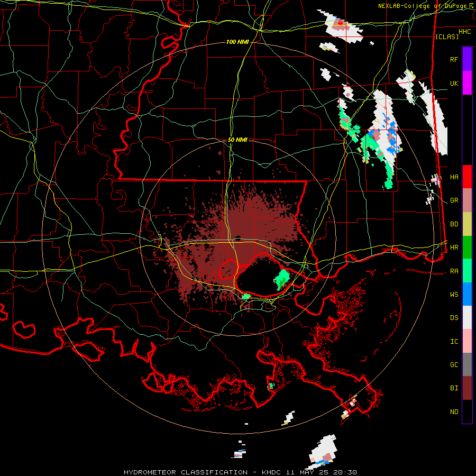Click the ND black legend swatch
Screen dimensions: 476x476
click(467, 411)
